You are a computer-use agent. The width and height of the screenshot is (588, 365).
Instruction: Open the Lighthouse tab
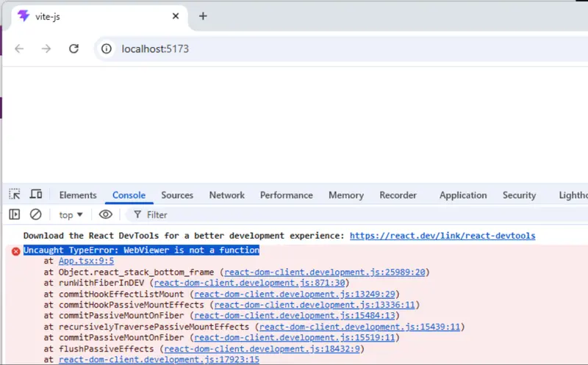click(x=573, y=195)
